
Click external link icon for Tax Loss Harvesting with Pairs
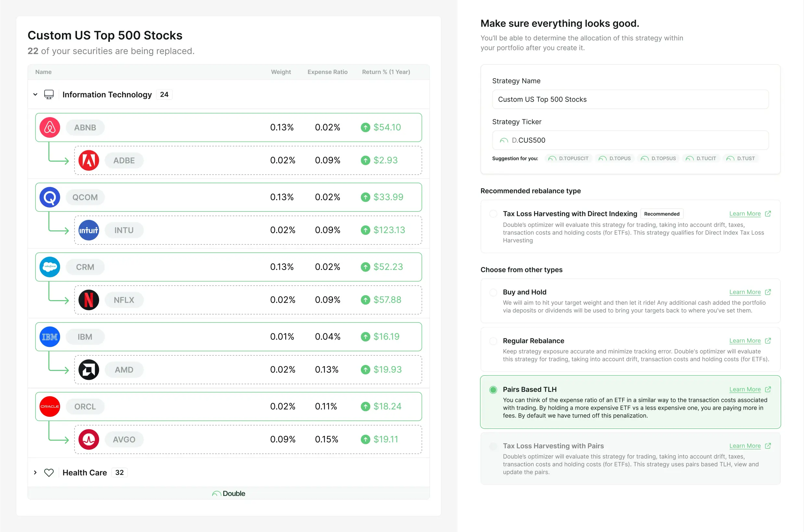(768, 446)
